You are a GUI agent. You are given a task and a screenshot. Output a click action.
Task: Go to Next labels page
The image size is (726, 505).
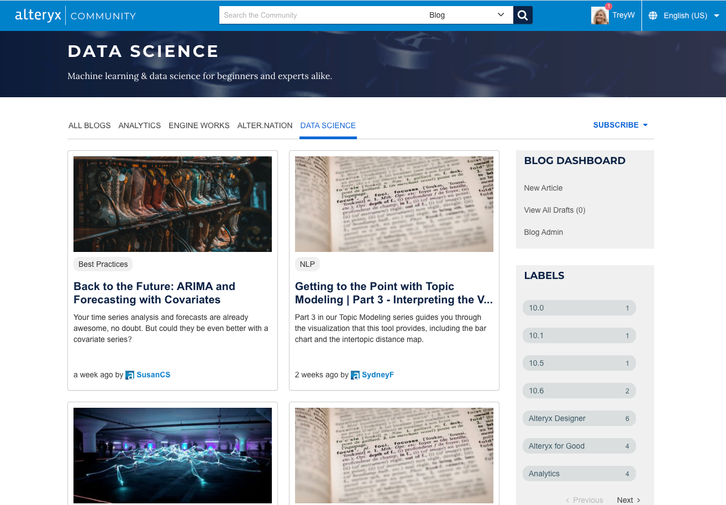tap(628, 500)
